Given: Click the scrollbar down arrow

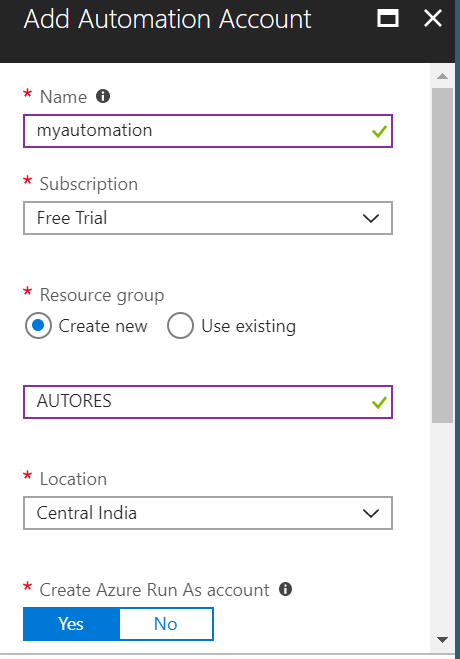Looking at the screenshot, I should 442,640.
